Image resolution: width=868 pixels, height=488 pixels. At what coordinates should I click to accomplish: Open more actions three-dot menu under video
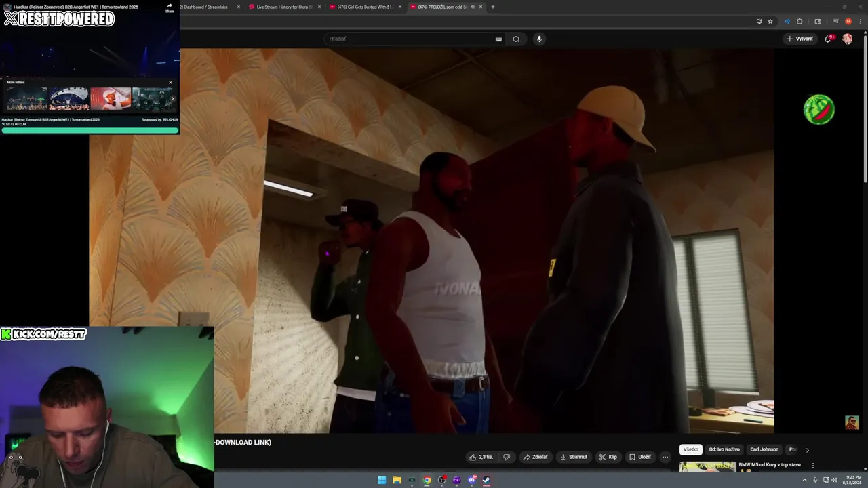[x=665, y=457]
